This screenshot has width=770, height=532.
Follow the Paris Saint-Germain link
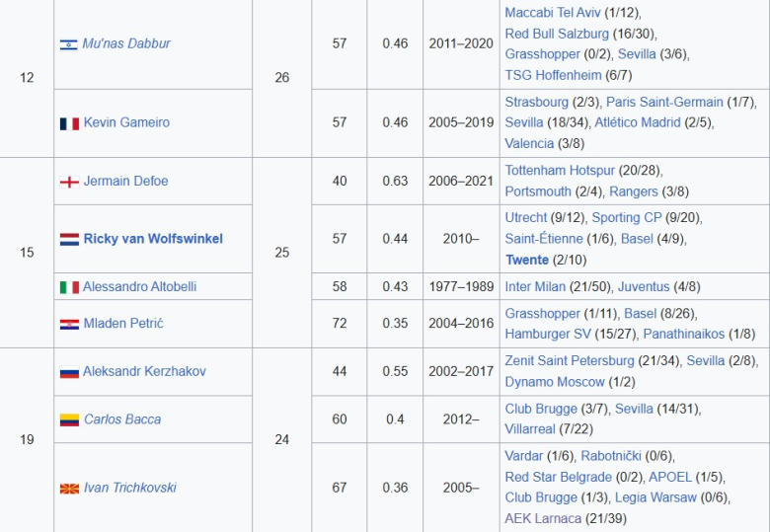click(664, 102)
